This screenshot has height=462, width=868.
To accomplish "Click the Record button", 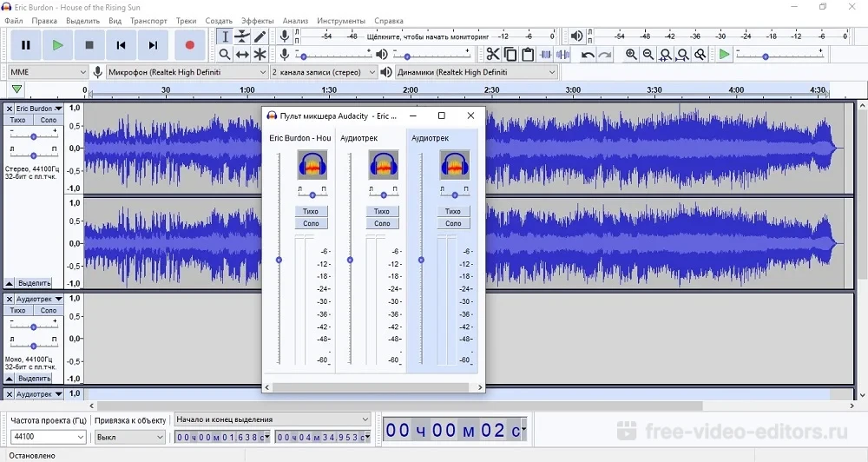I will pos(189,45).
